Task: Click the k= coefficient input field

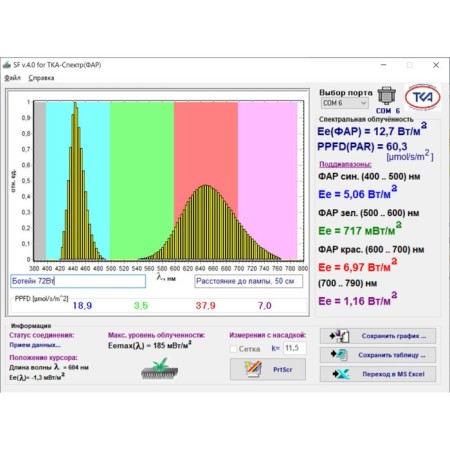Action: click(295, 348)
